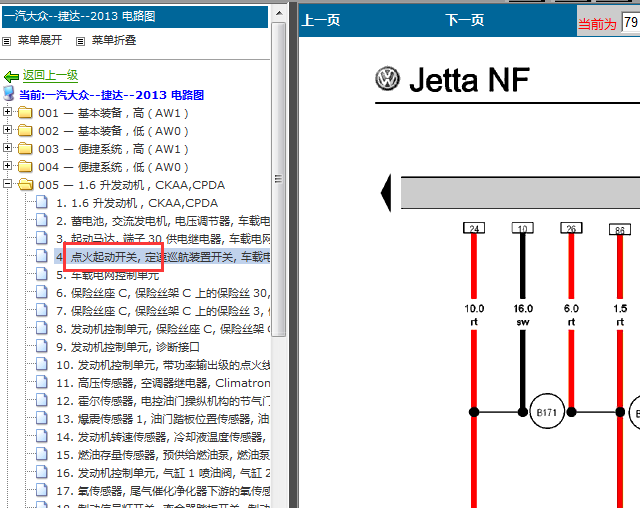Image resolution: width=640 pixels, height=508 pixels.
Task: Click the tree panel scroll up arrow
Action: [279, 13]
